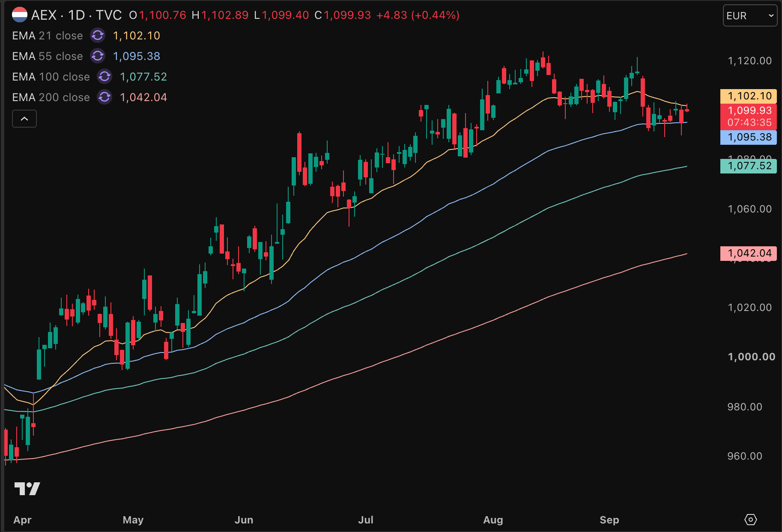Click the refresh icon next to EMA 100
This screenshot has height=532, width=782.
pos(104,77)
